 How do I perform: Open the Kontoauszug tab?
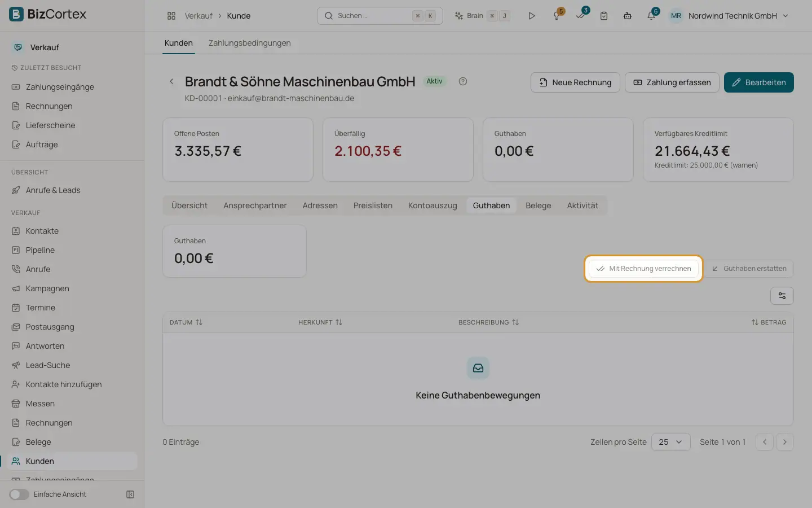433,205
